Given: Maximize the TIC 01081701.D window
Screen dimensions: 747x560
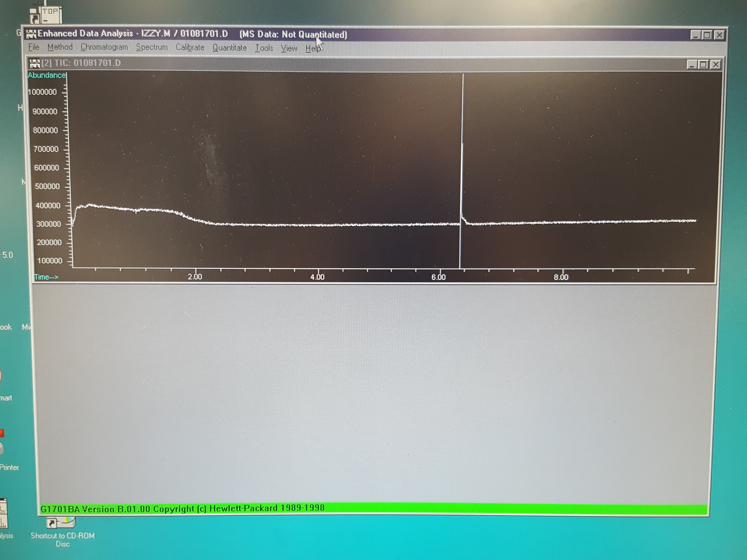Looking at the screenshot, I should click(703, 64).
